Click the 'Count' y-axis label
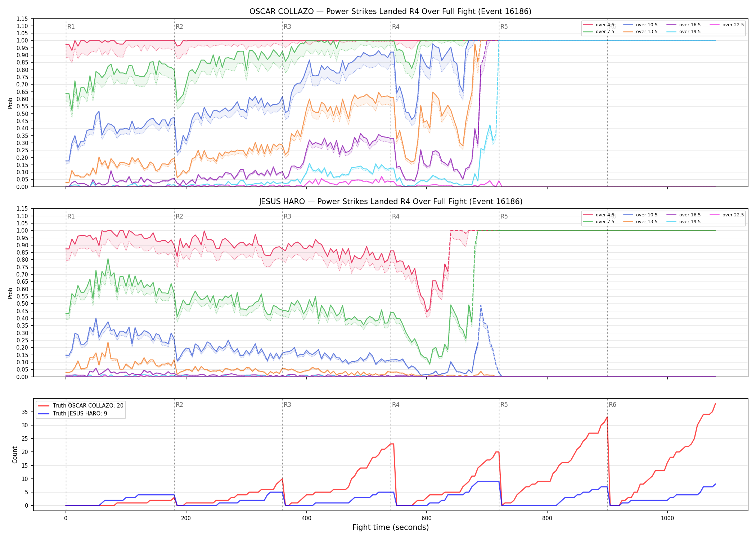Image resolution: width=756 pixels, height=540 pixels. pos(15,455)
